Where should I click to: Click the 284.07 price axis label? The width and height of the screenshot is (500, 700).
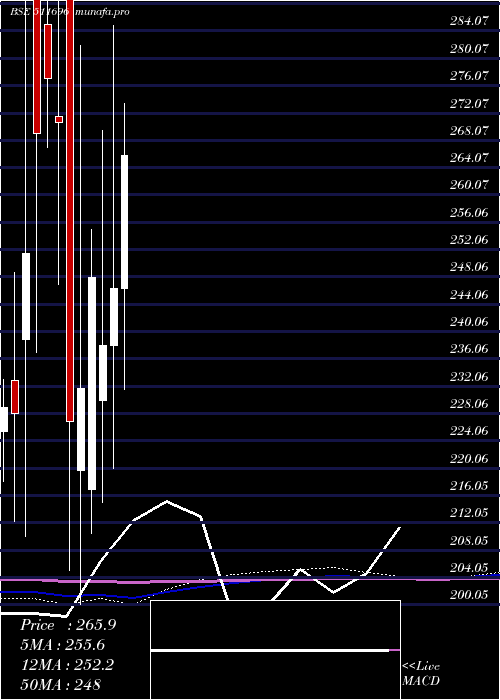(469, 21)
